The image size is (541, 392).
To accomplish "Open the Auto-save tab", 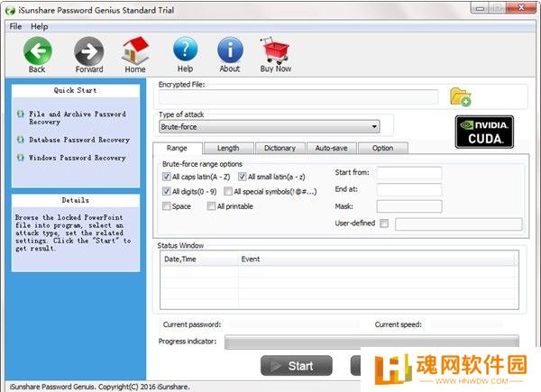I will (x=332, y=148).
